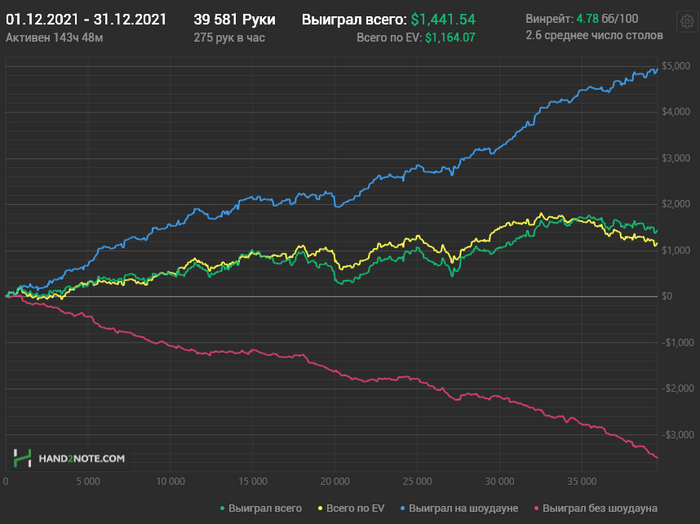Click the $1,000 y-axis label
The height and width of the screenshot is (524, 700).
pyautogui.click(x=675, y=250)
